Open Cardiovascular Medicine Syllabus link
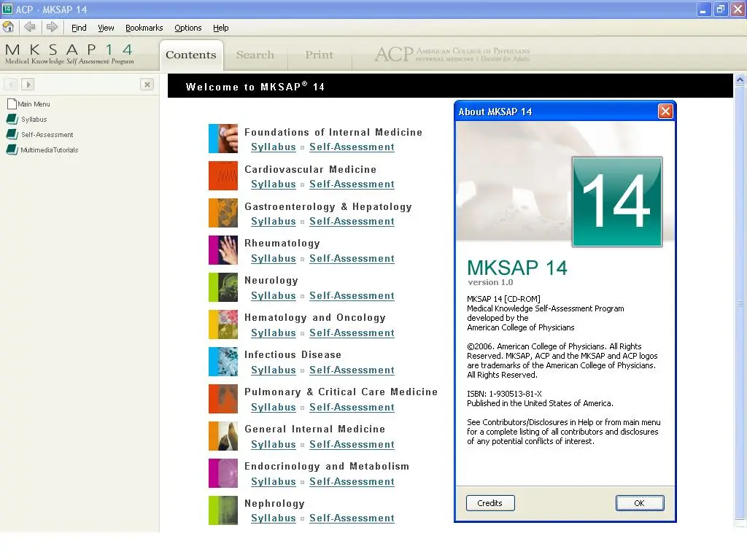Screen dimensions: 747x560 click(274, 184)
